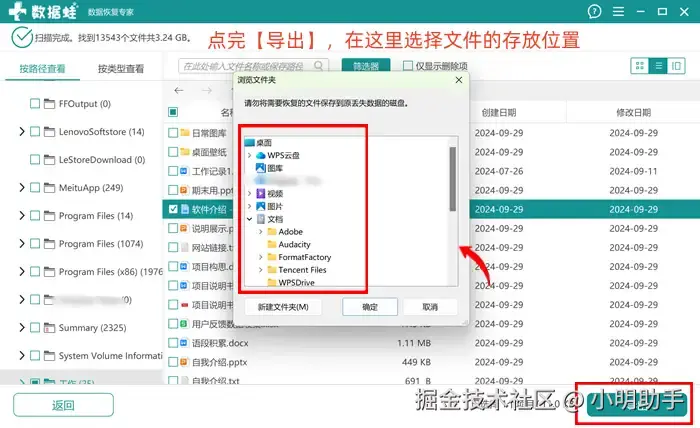The height and width of the screenshot is (428, 700).
Task: Tick the FFOutput (0) checkbox
Action: [x=35, y=104]
